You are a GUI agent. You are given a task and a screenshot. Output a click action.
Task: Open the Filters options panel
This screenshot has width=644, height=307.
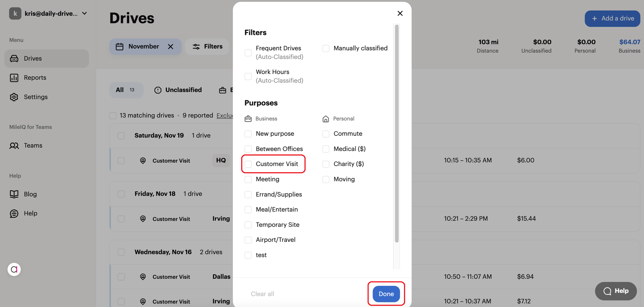(x=207, y=46)
